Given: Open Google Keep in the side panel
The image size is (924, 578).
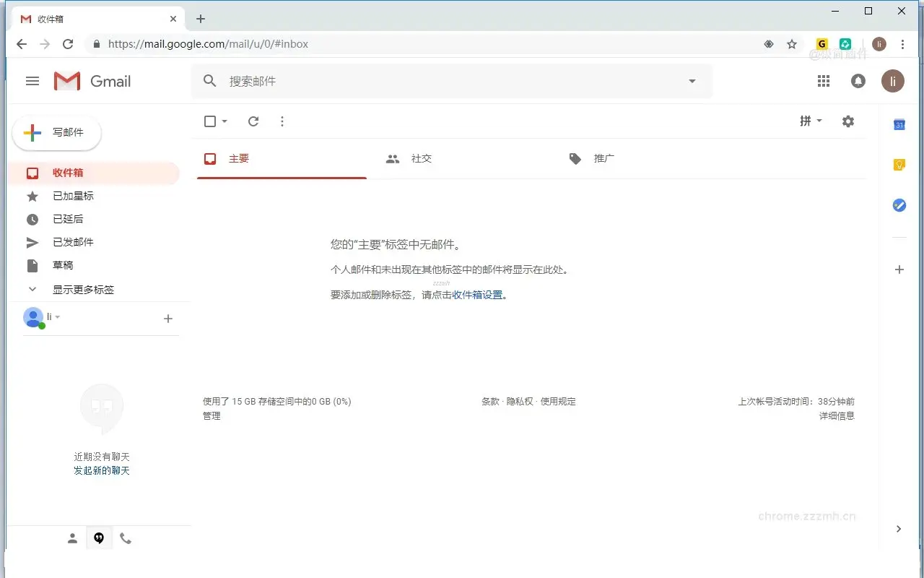Looking at the screenshot, I should point(899,165).
